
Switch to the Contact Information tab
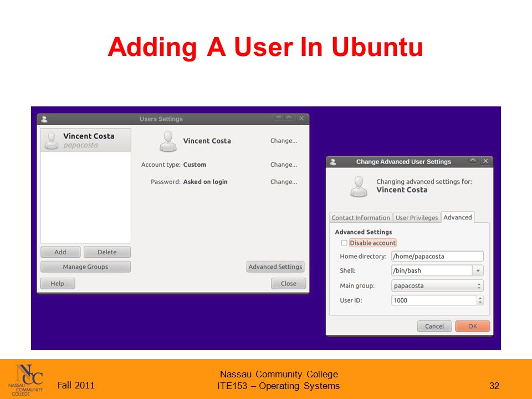[361, 218]
